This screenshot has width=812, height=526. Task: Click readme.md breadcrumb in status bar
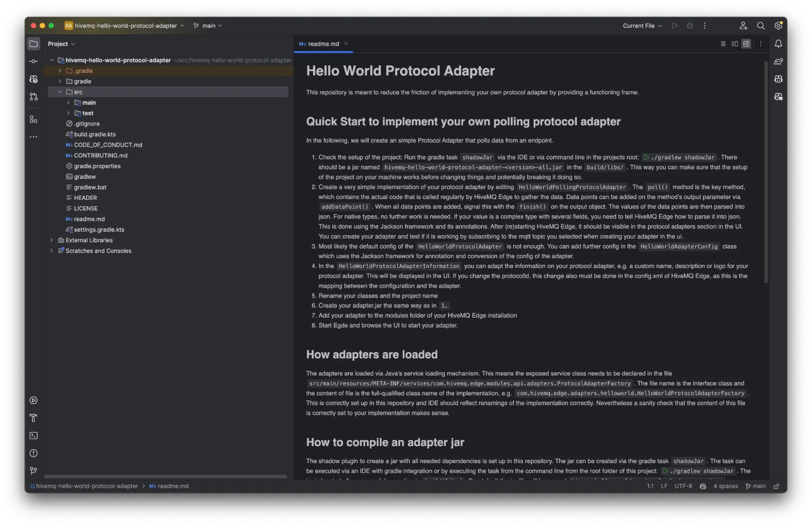click(x=169, y=486)
